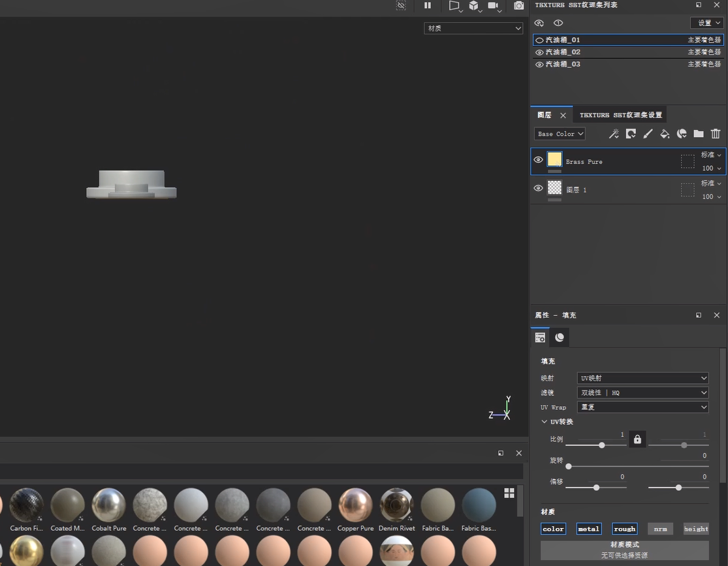The image size is (728, 566).
Task: Click the 设置 button in texture set list
Action: click(x=707, y=23)
